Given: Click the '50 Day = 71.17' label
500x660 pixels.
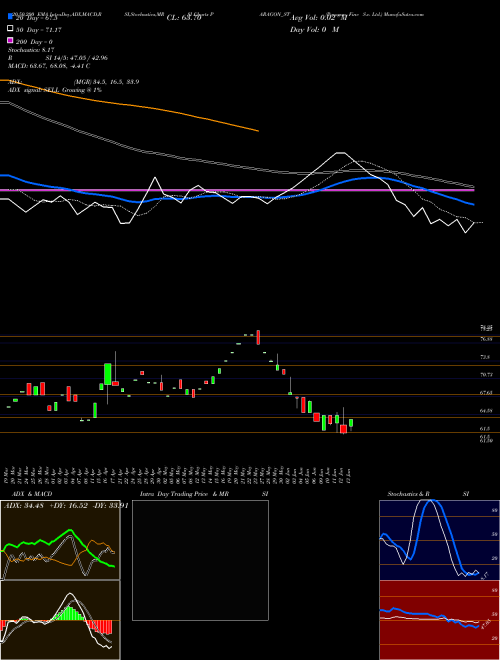Looking at the screenshot, I should click(39, 30).
